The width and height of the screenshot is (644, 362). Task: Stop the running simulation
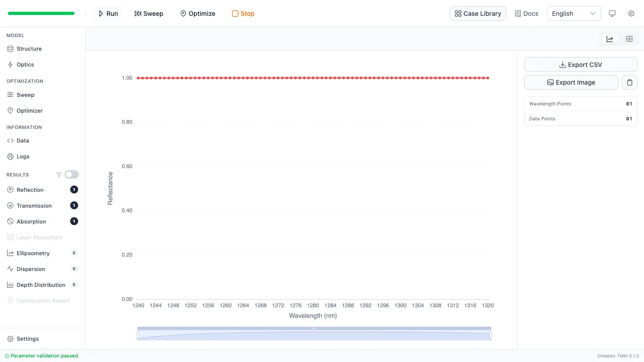point(243,14)
